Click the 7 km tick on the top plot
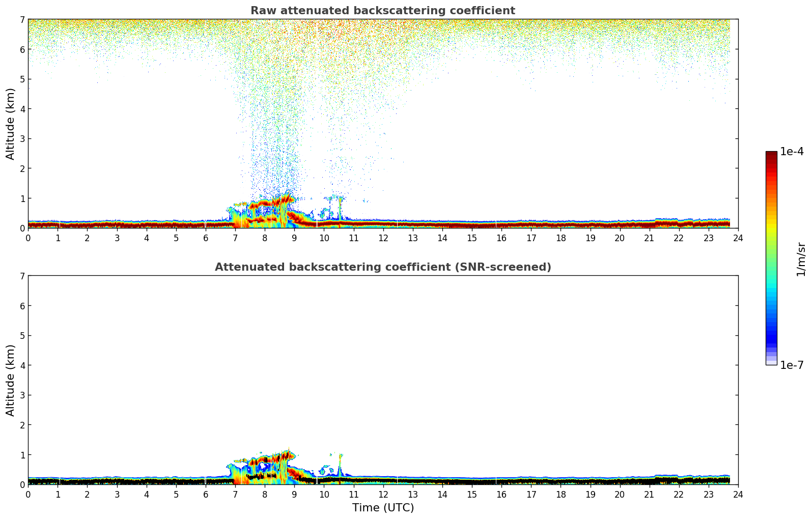812x519 pixels. pyautogui.click(x=22, y=19)
